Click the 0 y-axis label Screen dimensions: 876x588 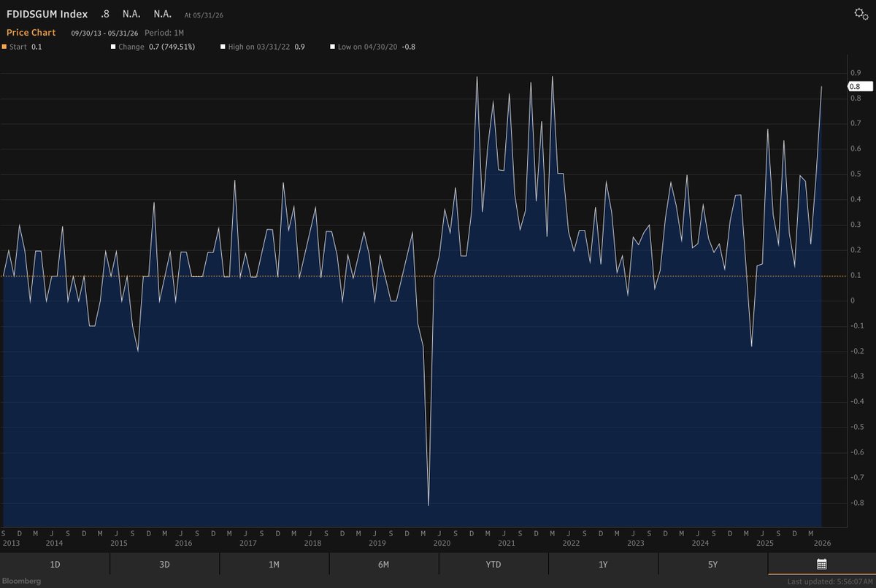pyautogui.click(x=852, y=301)
